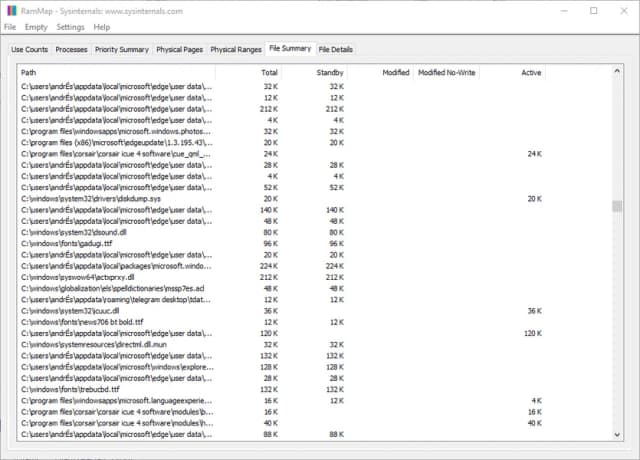The image size is (640, 460).
Task: Switch to the Use Counts tab
Action: point(29,49)
